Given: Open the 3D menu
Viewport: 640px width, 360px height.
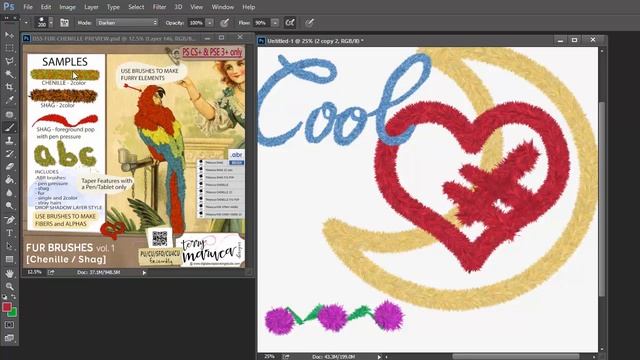Looking at the screenshot, I should click(178, 7).
